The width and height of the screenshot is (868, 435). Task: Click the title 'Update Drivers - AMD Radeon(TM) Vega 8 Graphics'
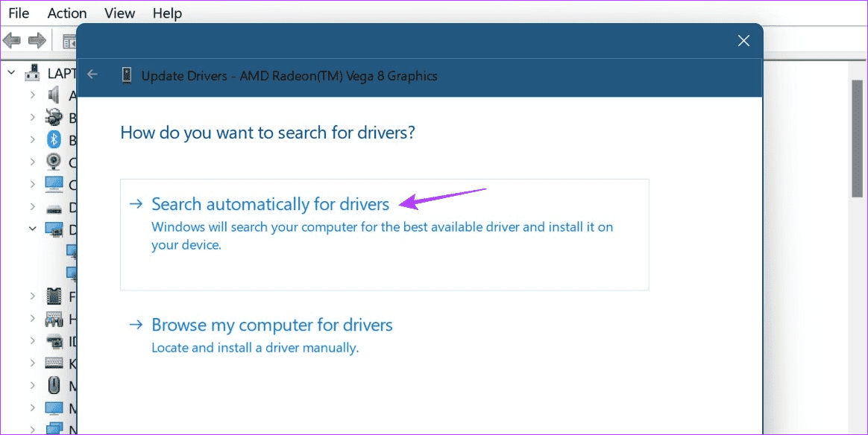click(x=289, y=76)
